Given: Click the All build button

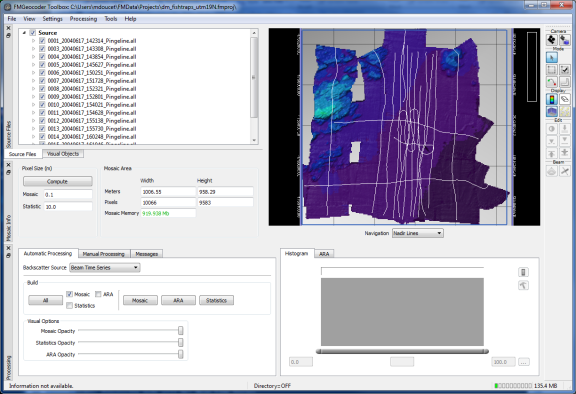Looking at the screenshot, I should 46,300.
